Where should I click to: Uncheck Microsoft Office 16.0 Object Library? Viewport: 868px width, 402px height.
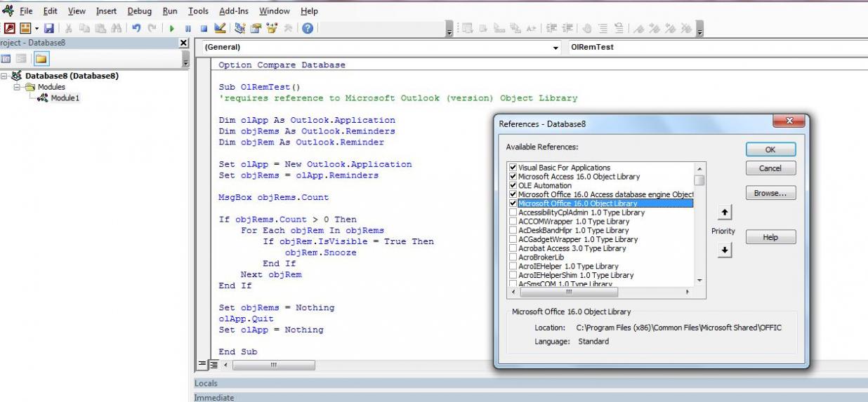tap(513, 203)
